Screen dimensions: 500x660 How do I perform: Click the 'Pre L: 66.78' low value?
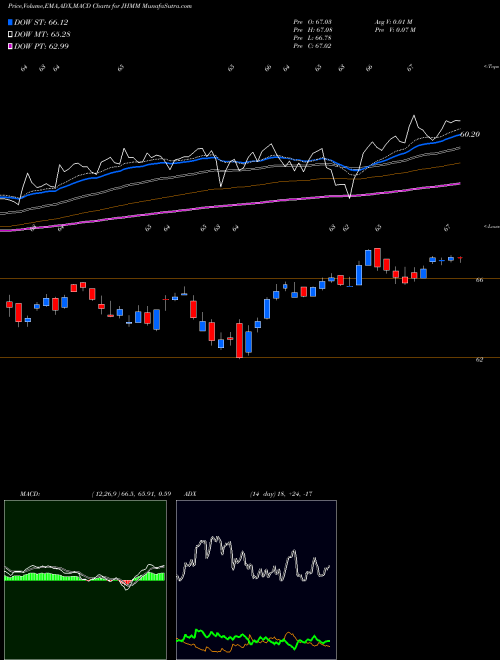(313, 38)
